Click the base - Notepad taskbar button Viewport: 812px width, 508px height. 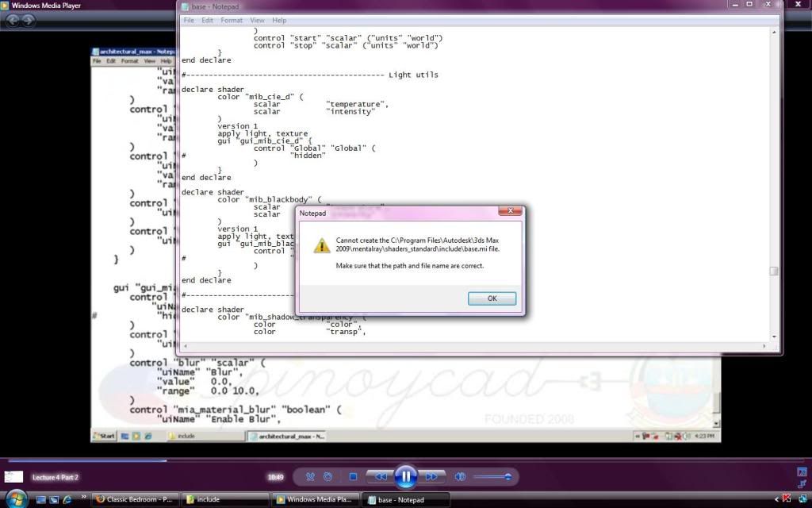coord(406,500)
